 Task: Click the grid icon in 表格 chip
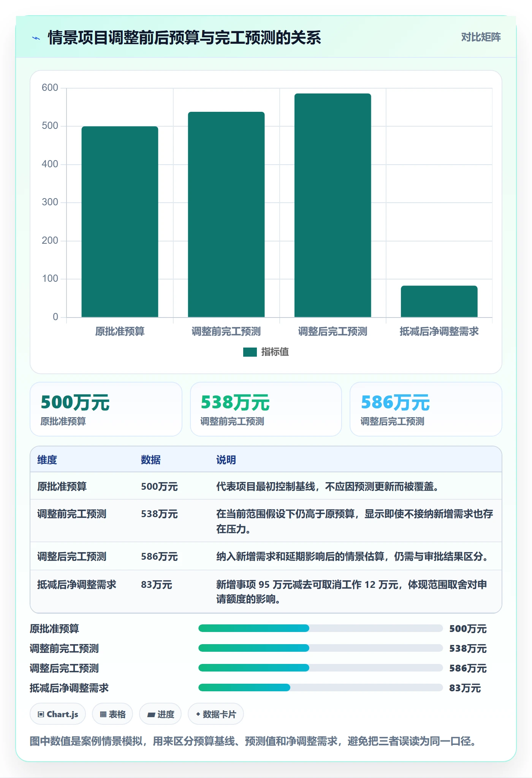[103, 714]
